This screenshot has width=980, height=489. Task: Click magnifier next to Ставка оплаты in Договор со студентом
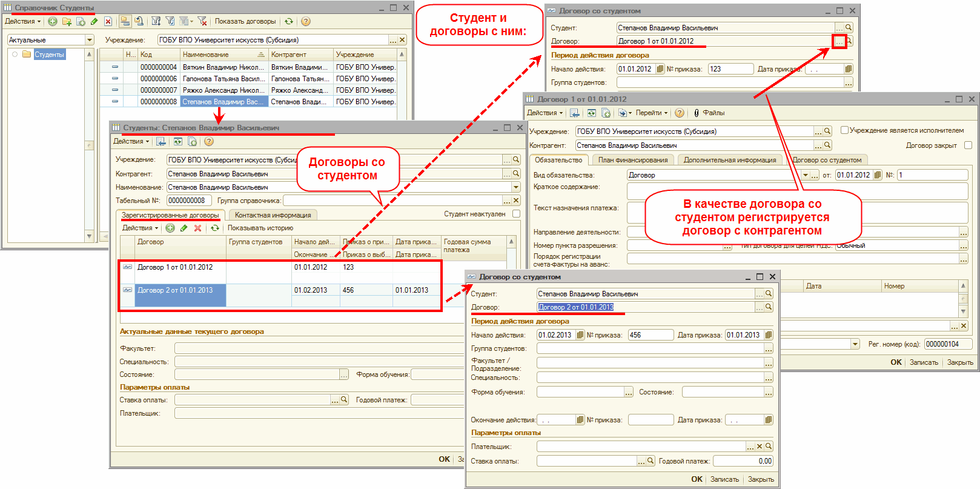[x=651, y=461]
